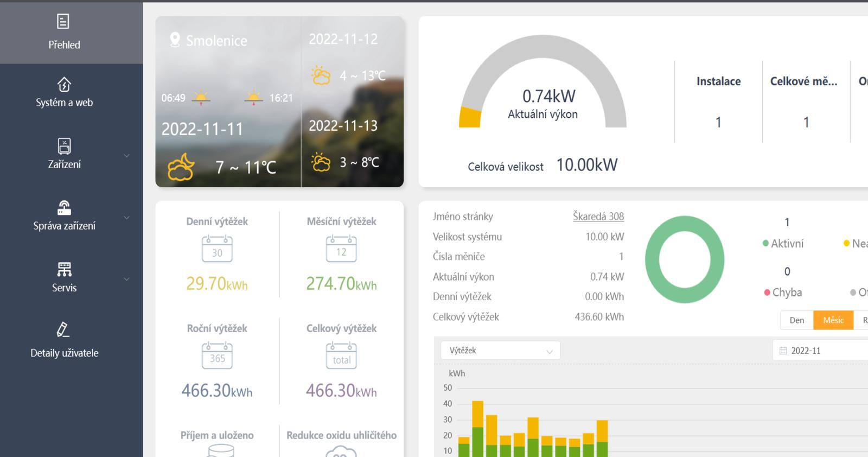Viewport: 868px width, 457px height.
Task: Select the Měsíc chart tab
Action: (833, 320)
